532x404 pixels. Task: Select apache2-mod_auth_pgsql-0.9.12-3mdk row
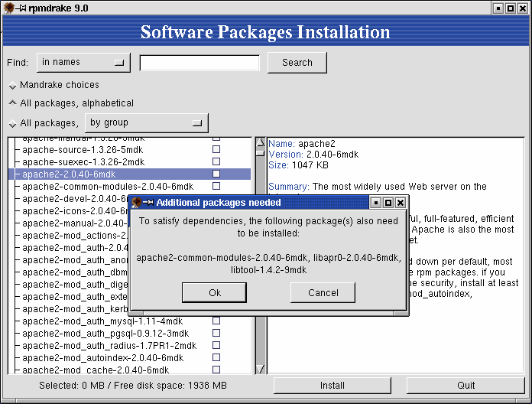[130, 334]
